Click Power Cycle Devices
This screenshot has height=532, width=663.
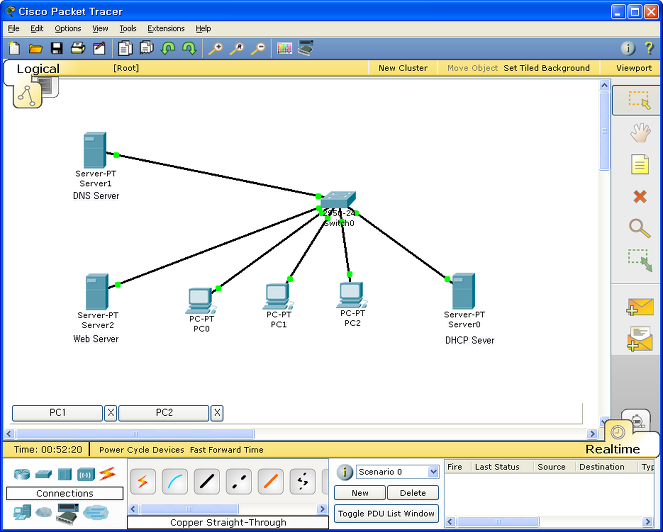pyautogui.click(x=142, y=450)
